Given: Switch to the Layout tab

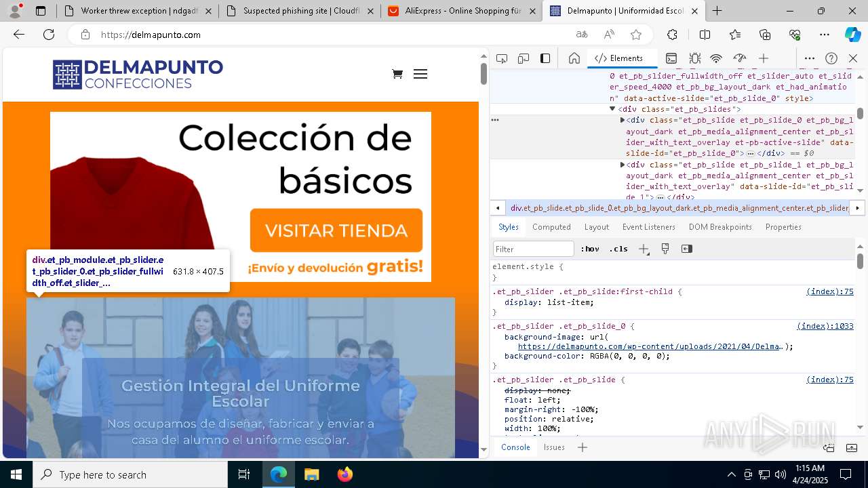Looking at the screenshot, I should tap(597, 227).
